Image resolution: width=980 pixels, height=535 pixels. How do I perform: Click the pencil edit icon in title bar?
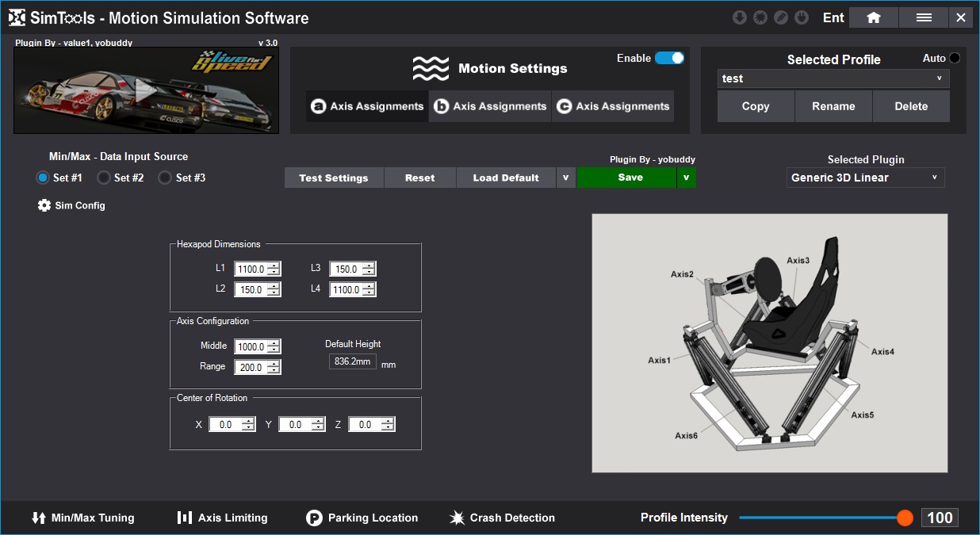pyautogui.click(x=781, y=17)
